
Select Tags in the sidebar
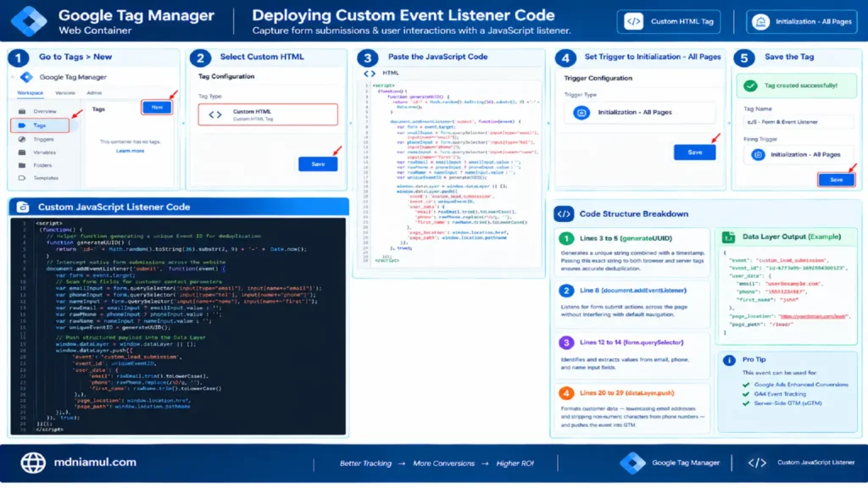tap(40, 125)
